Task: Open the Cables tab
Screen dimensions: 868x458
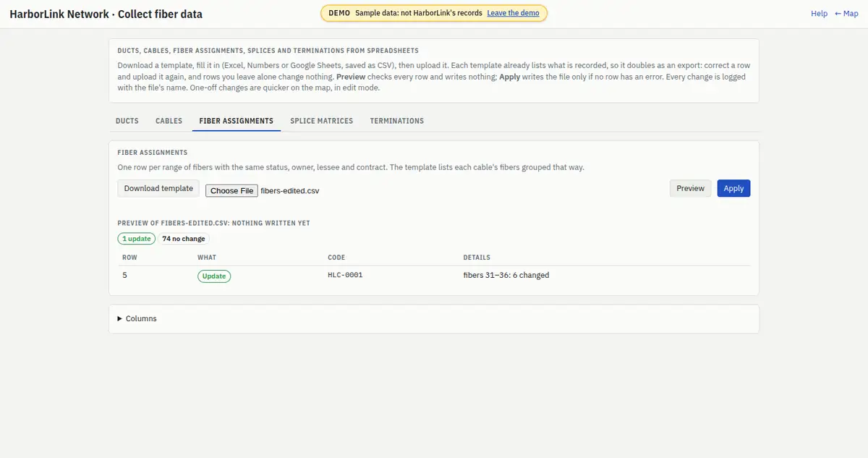Action: coord(169,121)
